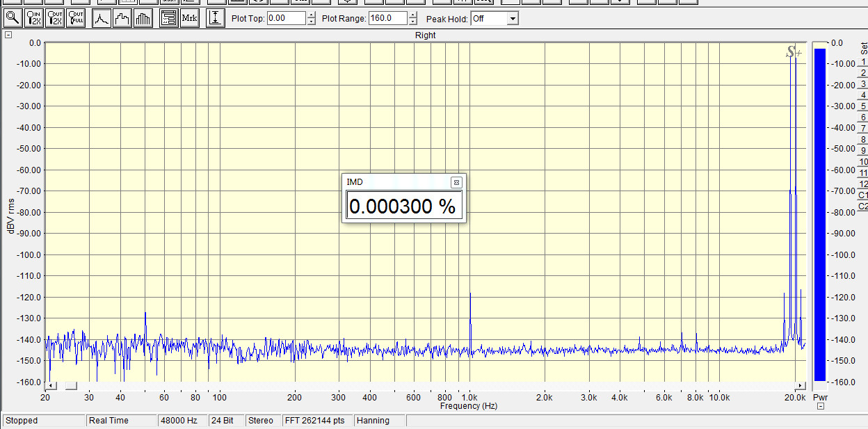Click the Plot Range value field
This screenshot has width=868, height=429.
click(x=389, y=19)
